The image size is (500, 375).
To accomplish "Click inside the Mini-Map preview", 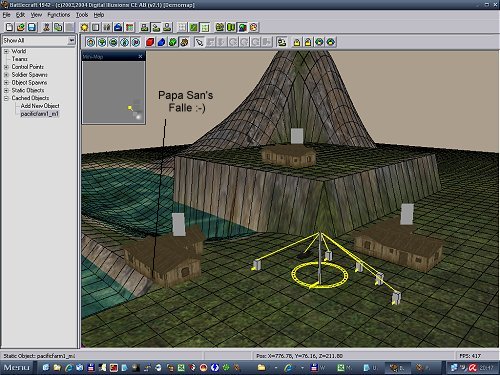I will [114, 92].
